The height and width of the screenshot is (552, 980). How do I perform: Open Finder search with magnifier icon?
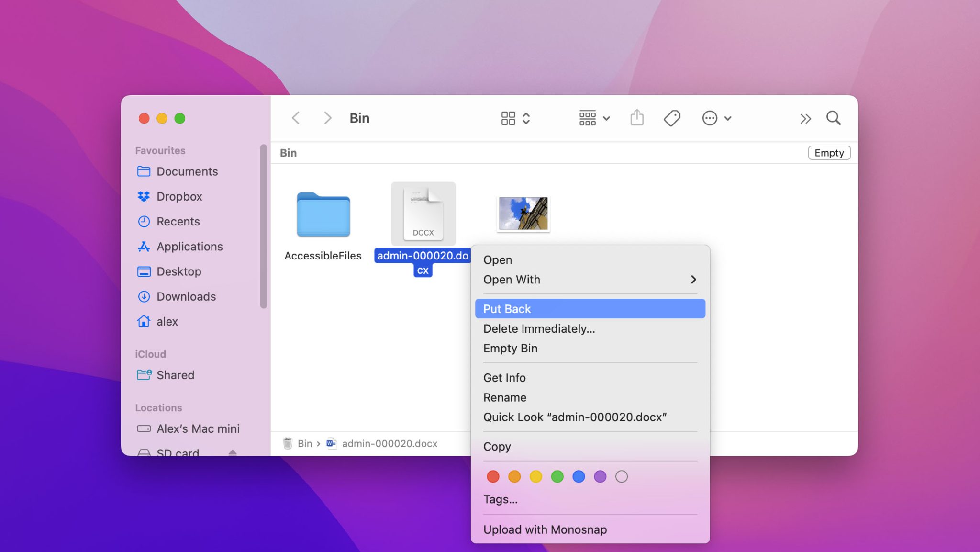click(x=834, y=118)
